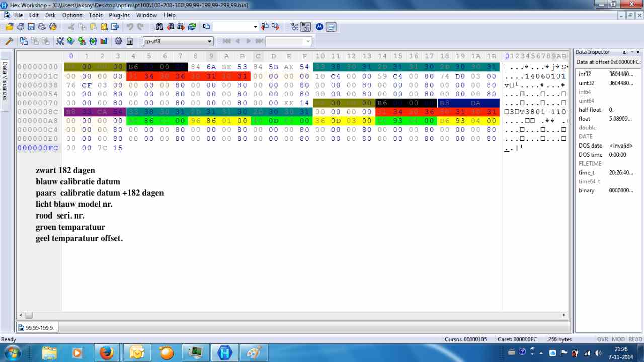Open the Data Visualizer side panel

click(x=5, y=81)
